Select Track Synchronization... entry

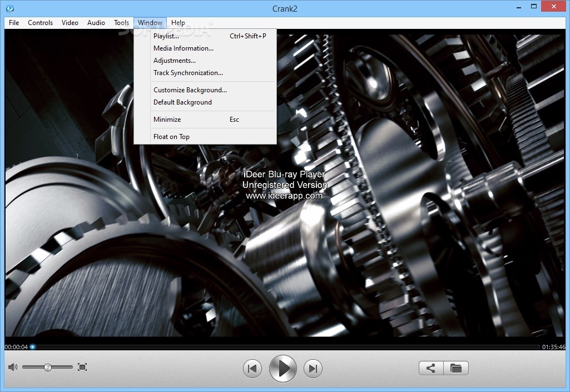tap(205, 73)
